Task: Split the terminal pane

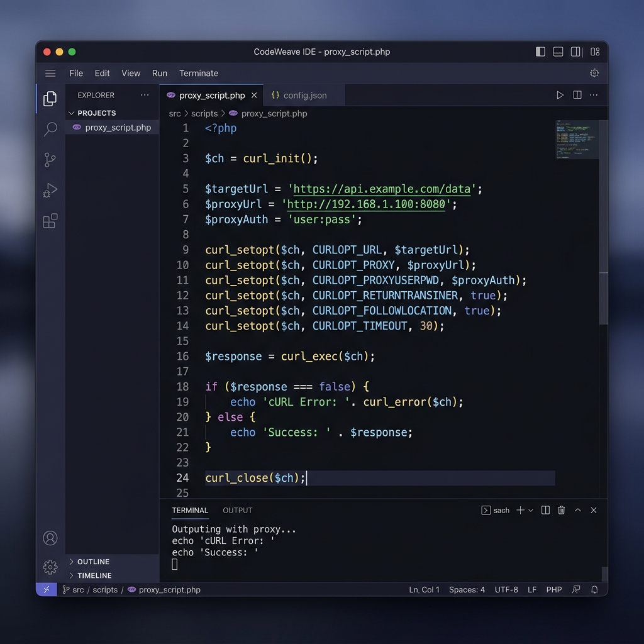Action: coord(545,510)
